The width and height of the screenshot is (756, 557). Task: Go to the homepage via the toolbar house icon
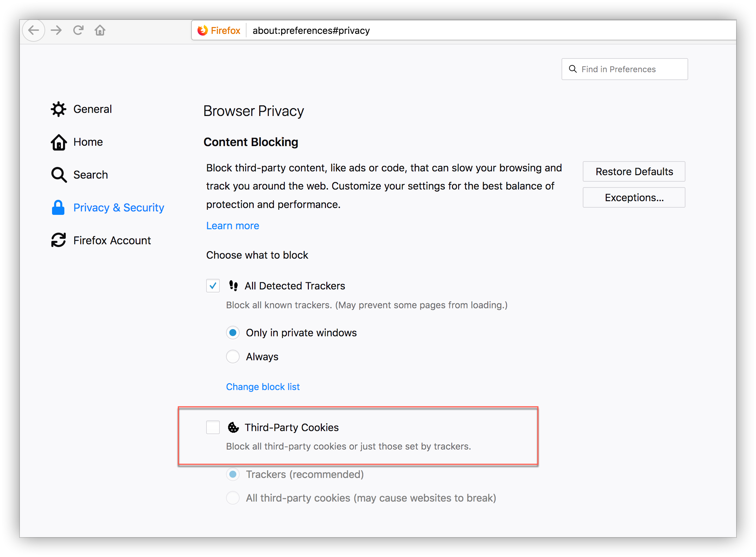[100, 30]
